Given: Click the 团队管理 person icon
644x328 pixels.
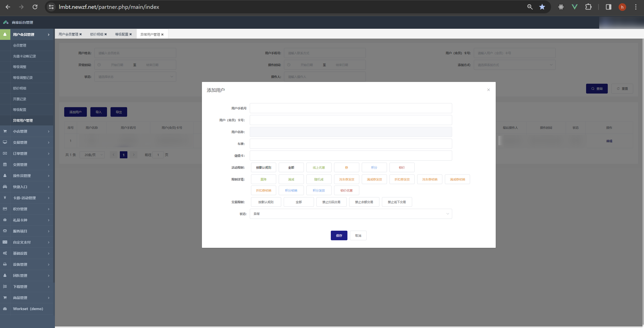Looking at the screenshot, I should tap(5, 275).
